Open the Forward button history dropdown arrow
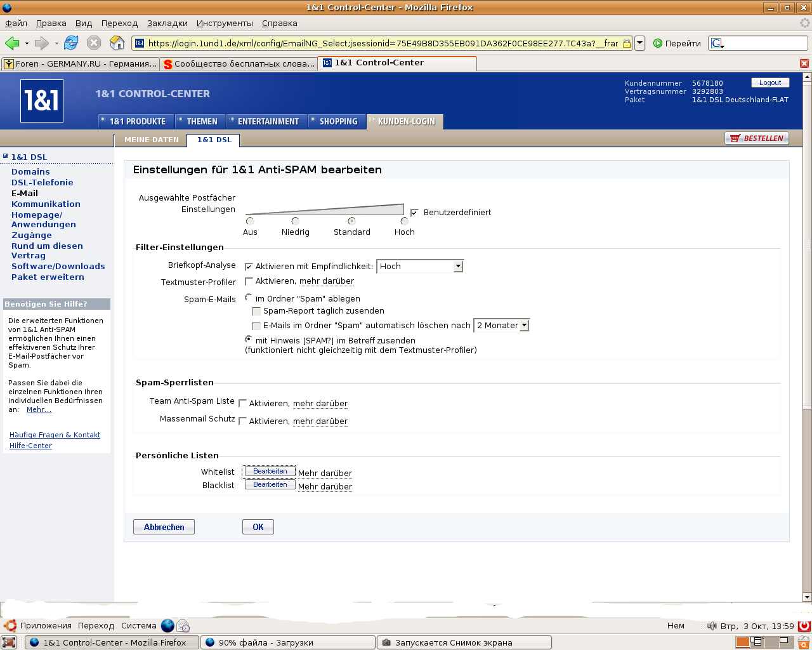This screenshot has height=650, width=812. [x=56, y=44]
